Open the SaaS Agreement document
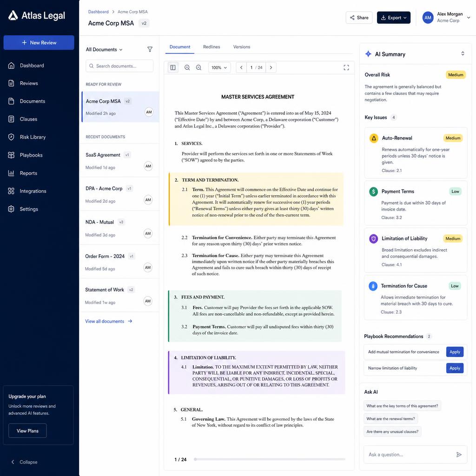 coord(119,160)
